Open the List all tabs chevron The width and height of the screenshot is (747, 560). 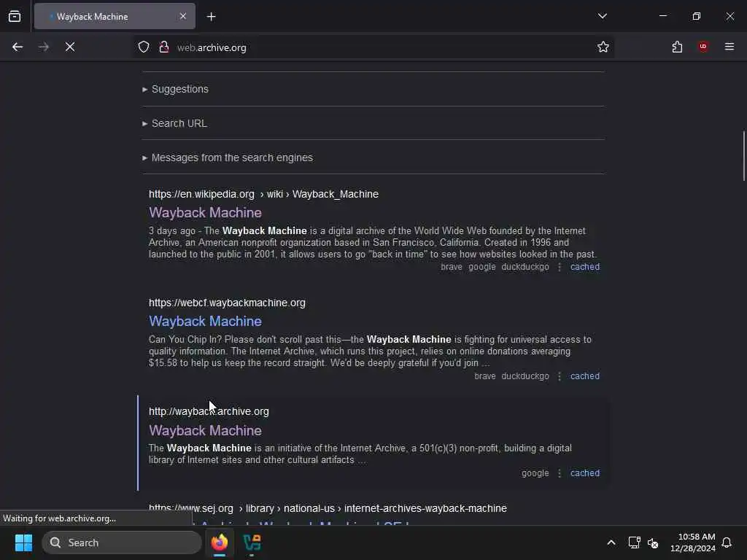pyautogui.click(x=602, y=16)
